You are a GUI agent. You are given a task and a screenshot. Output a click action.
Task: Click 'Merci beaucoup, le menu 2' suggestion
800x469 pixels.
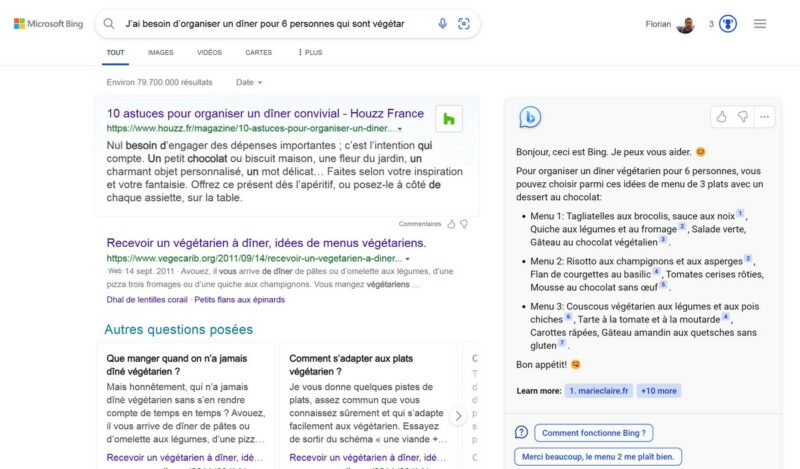(598, 457)
